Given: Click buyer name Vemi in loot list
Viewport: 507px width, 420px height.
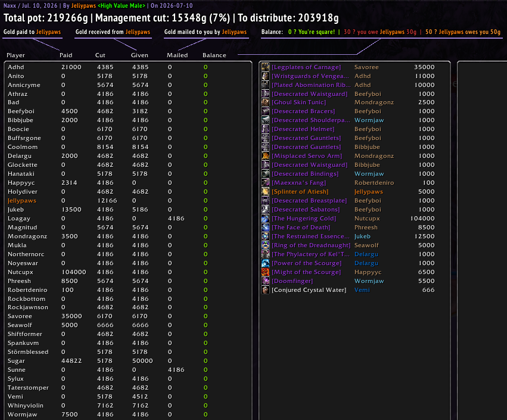Looking at the screenshot, I should (362, 290).
